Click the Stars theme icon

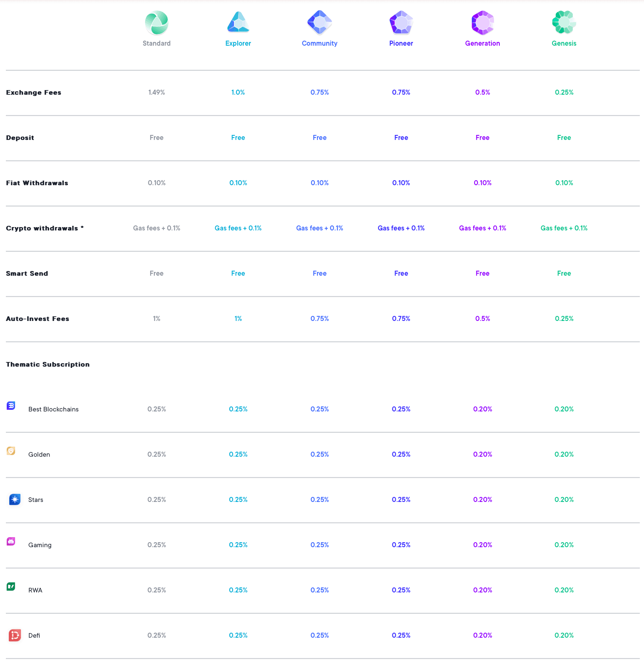click(15, 499)
